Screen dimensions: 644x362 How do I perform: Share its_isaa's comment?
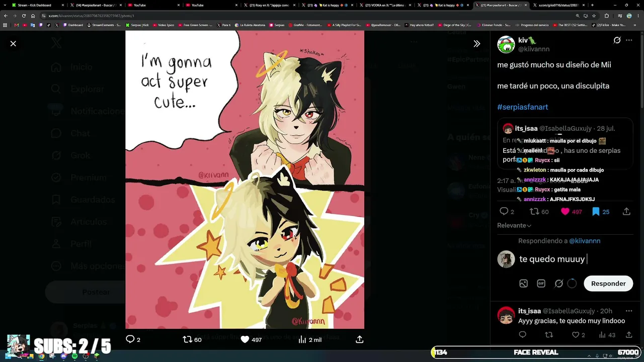(x=629, y=335)
